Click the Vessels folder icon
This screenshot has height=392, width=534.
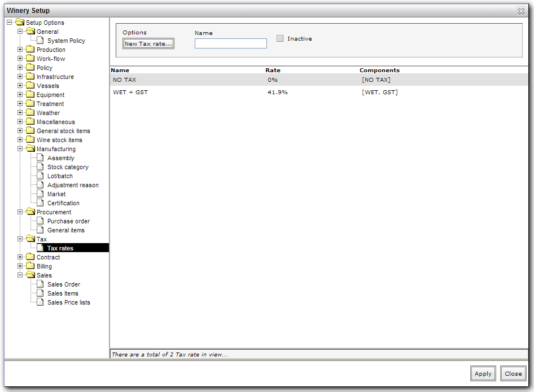pos(30,85)
